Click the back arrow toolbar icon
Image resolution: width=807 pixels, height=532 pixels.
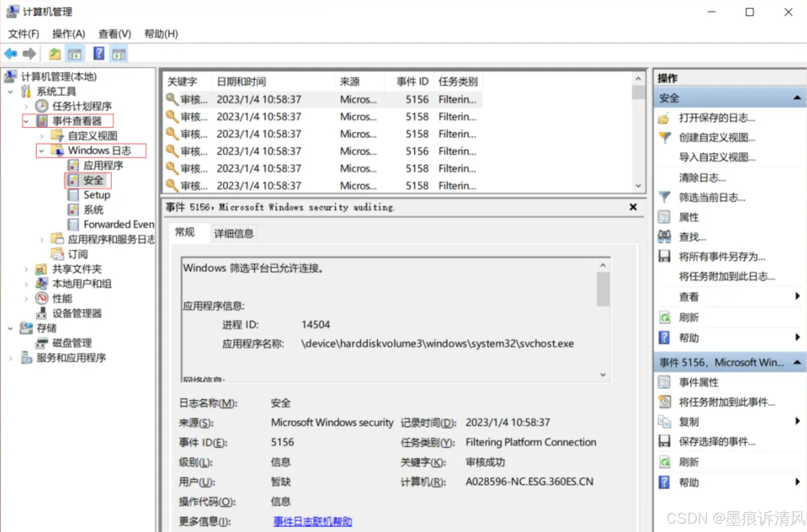(11, 54)
